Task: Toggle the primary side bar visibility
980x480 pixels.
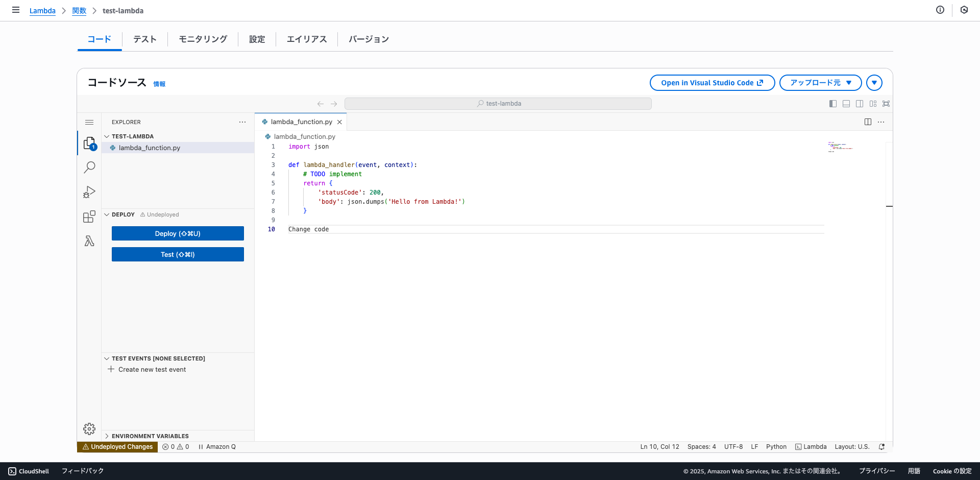Action: click(x=833, y=104)
